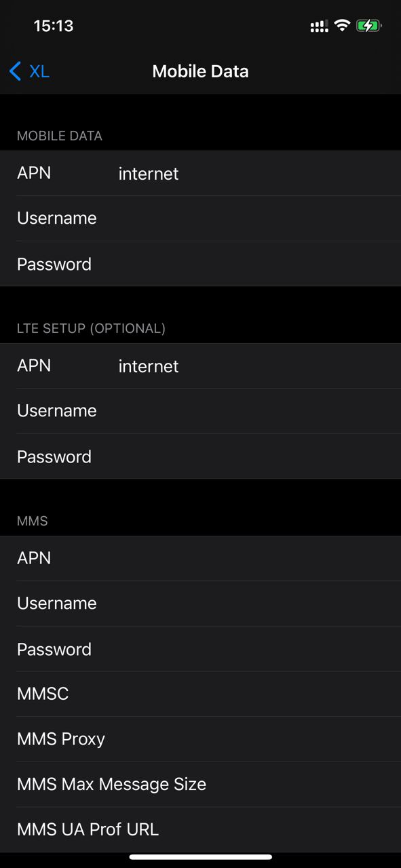
Task: Select the MMS Proxy field
Action: coord(200,739)
